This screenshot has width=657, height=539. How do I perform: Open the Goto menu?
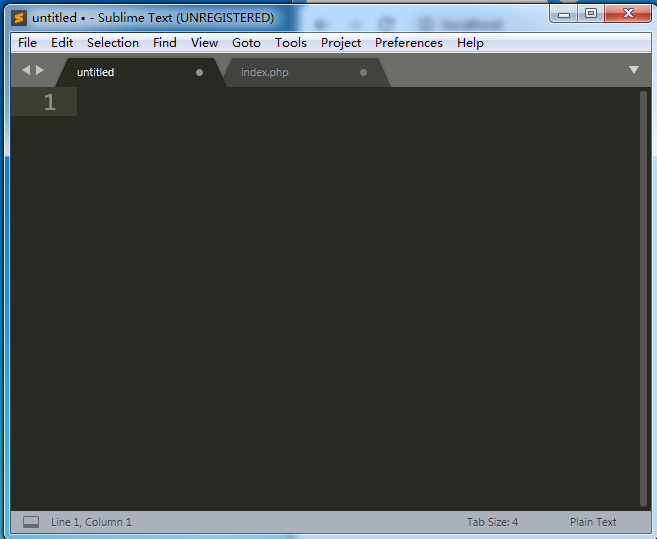(x=246, y=43)
